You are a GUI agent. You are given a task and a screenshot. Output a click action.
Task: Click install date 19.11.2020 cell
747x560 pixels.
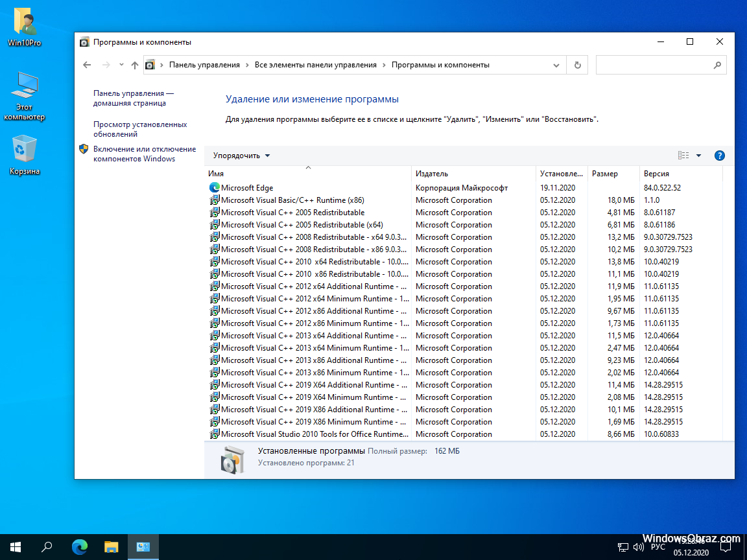coord(558,188)
